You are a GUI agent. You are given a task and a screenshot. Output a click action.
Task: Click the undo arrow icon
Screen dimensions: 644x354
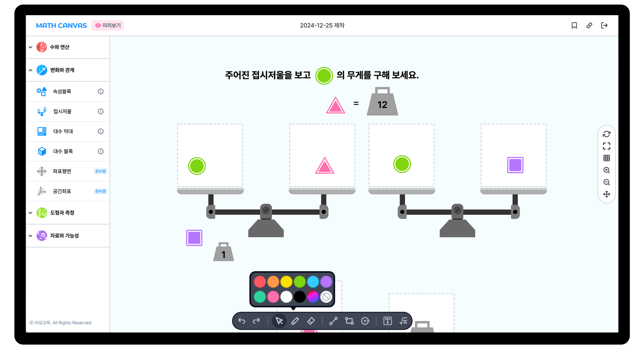[x=241, y=321]
